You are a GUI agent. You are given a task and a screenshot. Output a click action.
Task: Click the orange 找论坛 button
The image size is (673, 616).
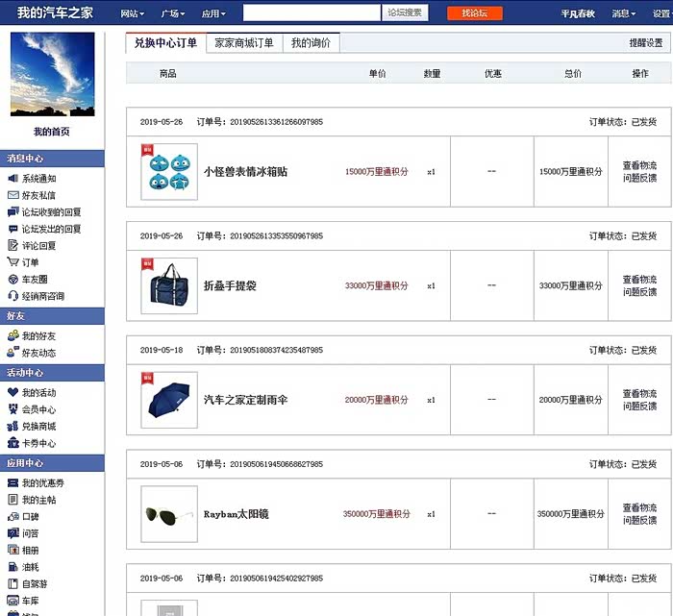point(474,13)
